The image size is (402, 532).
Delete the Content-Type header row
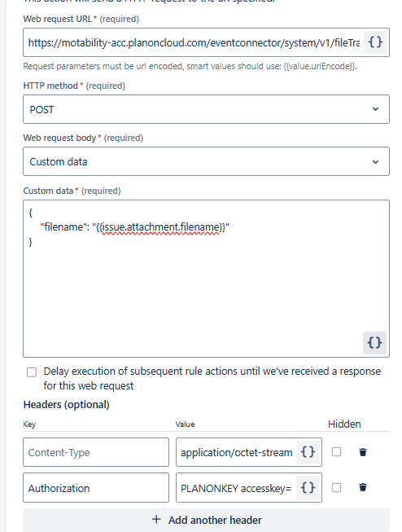(x=363, y=452)
